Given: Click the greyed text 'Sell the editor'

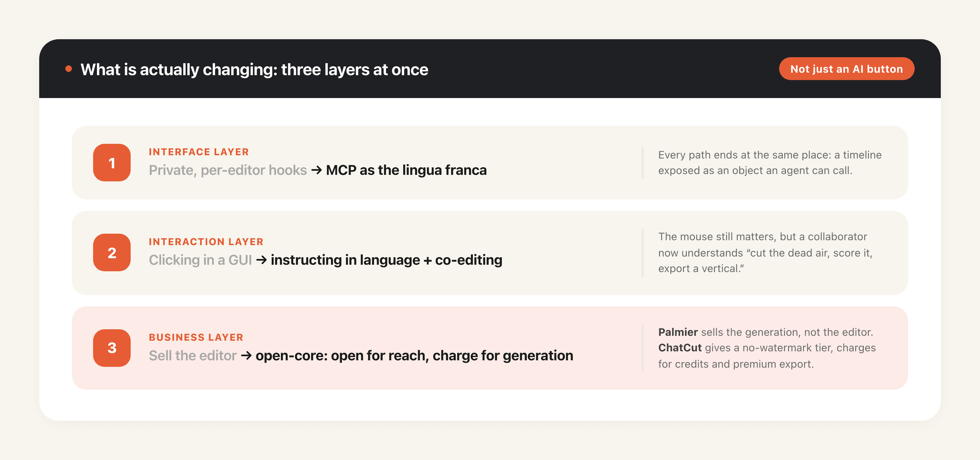Looking at the screenshot, I should pos(192,355).
